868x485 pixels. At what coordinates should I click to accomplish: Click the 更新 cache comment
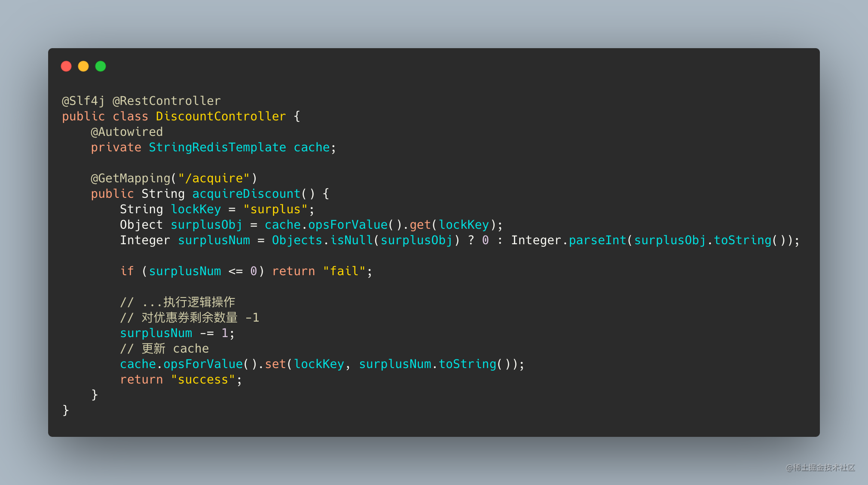tap(165, 349)
